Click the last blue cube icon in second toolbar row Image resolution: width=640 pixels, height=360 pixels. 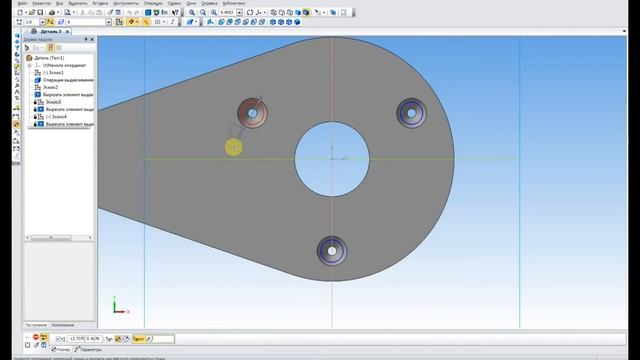(x=297, y=22)
